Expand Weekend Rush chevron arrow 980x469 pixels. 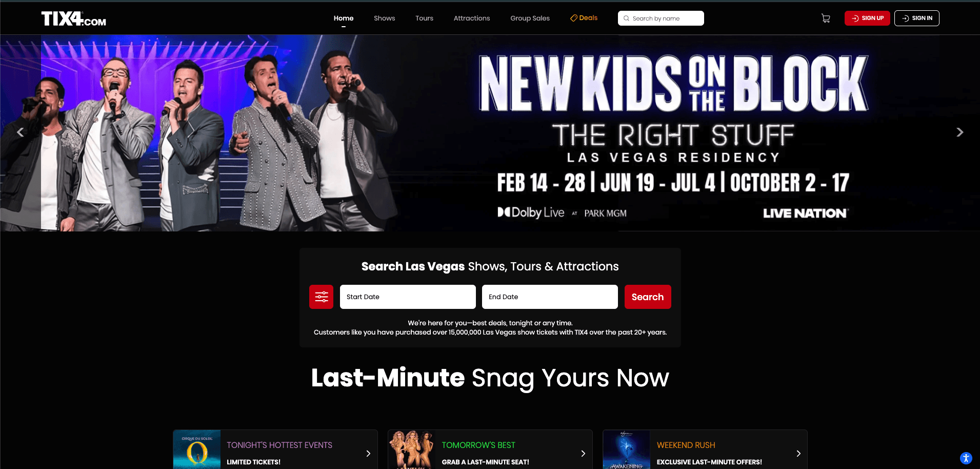pos(798,454)
